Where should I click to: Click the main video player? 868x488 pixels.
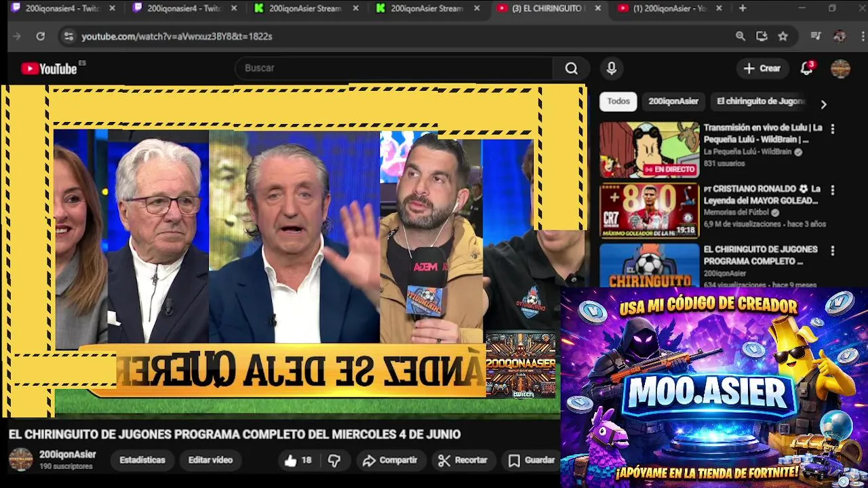(x=294, y=251)
